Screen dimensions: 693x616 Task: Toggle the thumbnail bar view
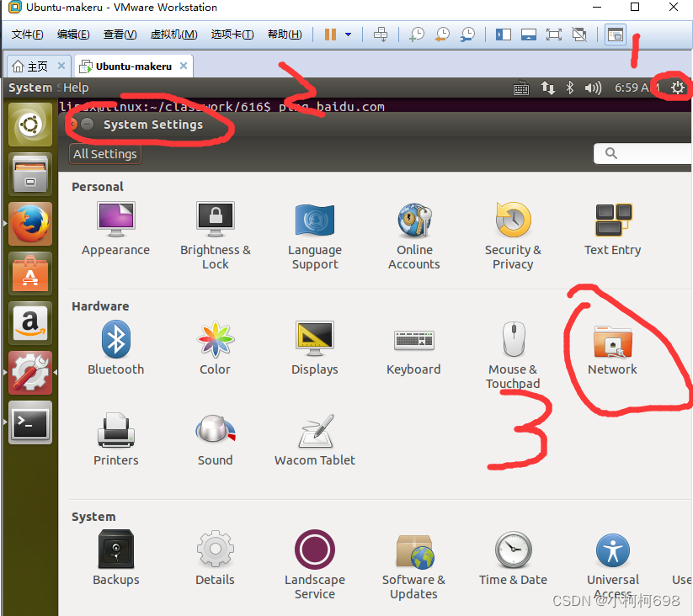(529, 35)
